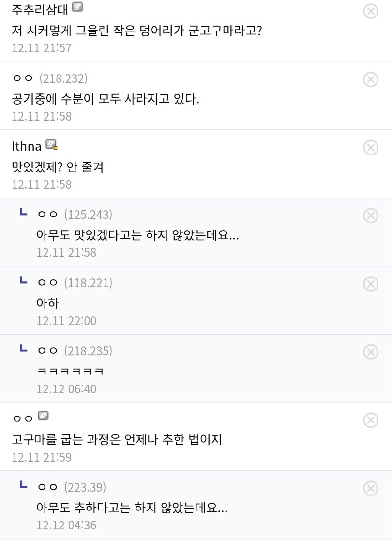This screenshot has height=541, width=392.
Task: Click the gallog badge next to Ithna
Action: coord(51,144)
